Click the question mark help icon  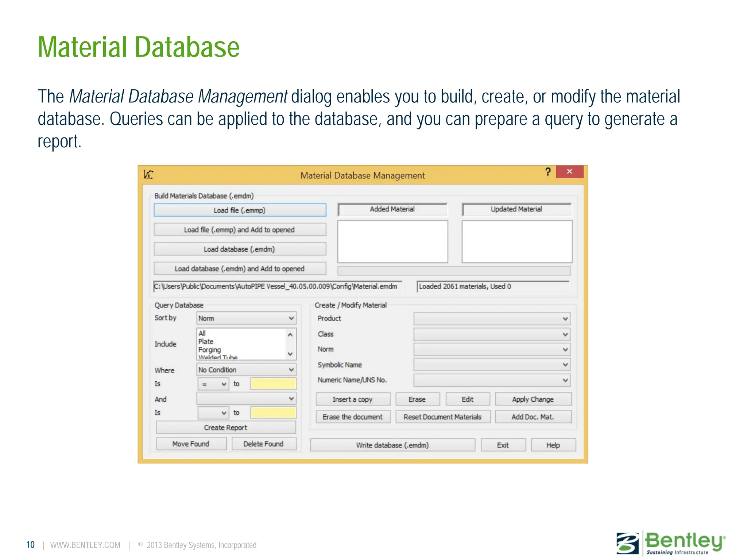[548, 172]
